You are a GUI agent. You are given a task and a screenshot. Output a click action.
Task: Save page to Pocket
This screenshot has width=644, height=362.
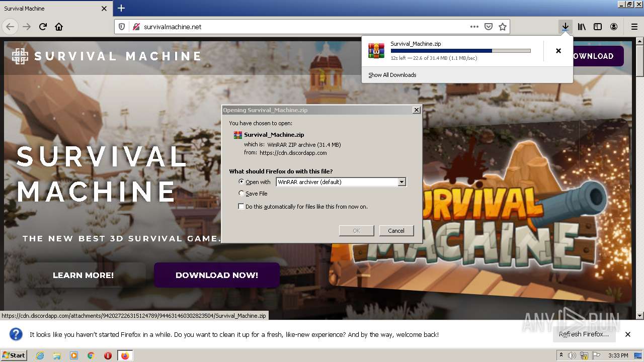[488, 27]
